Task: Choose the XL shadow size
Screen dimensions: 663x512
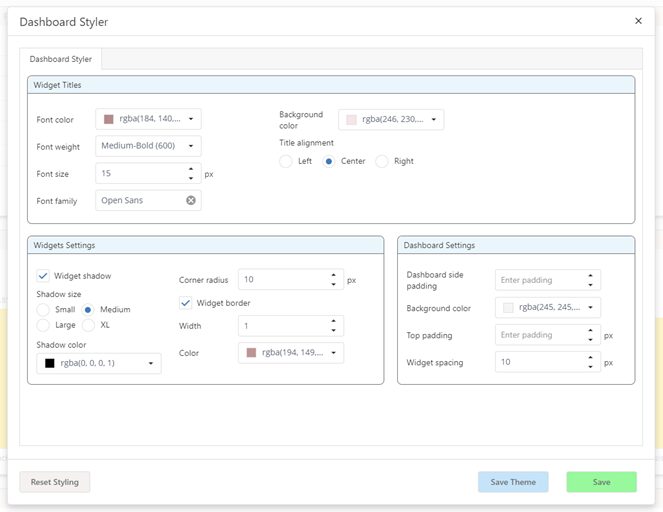Action: pyautogui.click(x=88, y=325)
